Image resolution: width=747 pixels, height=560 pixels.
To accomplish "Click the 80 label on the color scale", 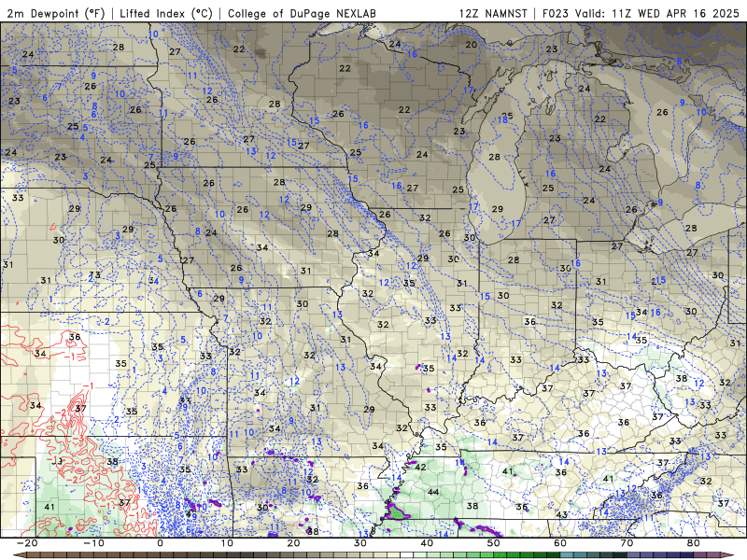I will [694, 543].
